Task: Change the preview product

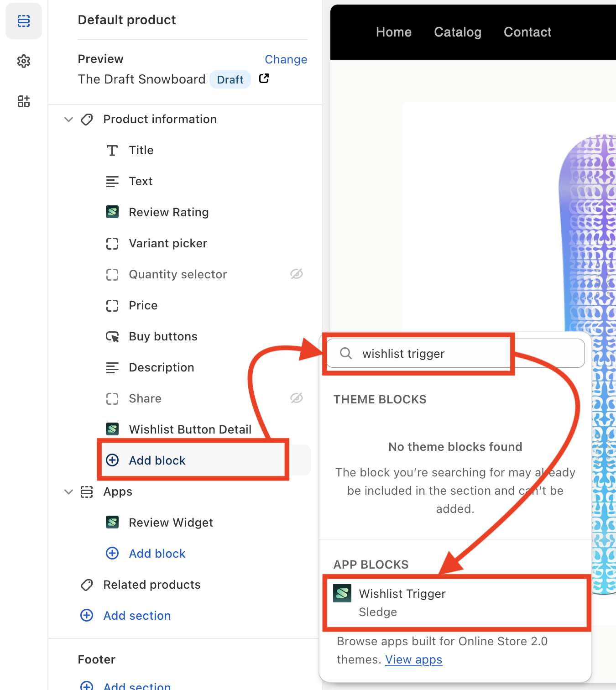Action: pyautogui.click(x=286, y=59)
